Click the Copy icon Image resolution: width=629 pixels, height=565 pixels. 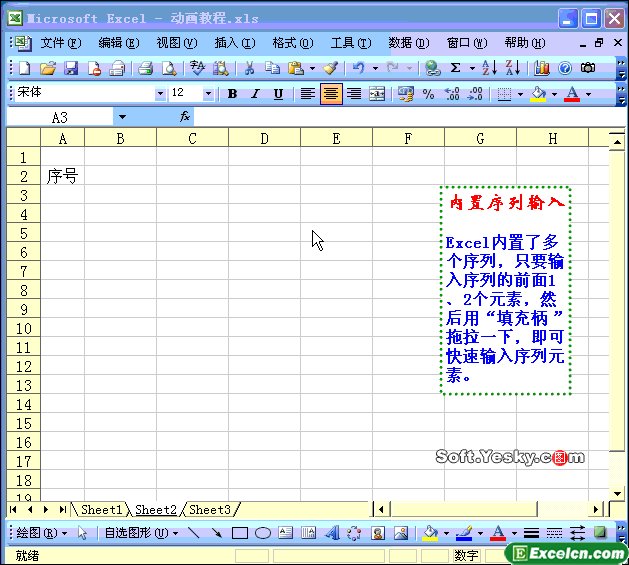[x=272, y=68]
